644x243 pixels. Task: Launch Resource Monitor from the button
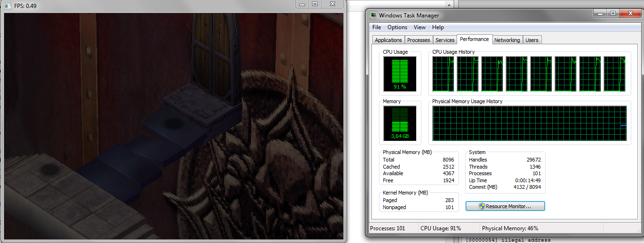tap(505, 206)
